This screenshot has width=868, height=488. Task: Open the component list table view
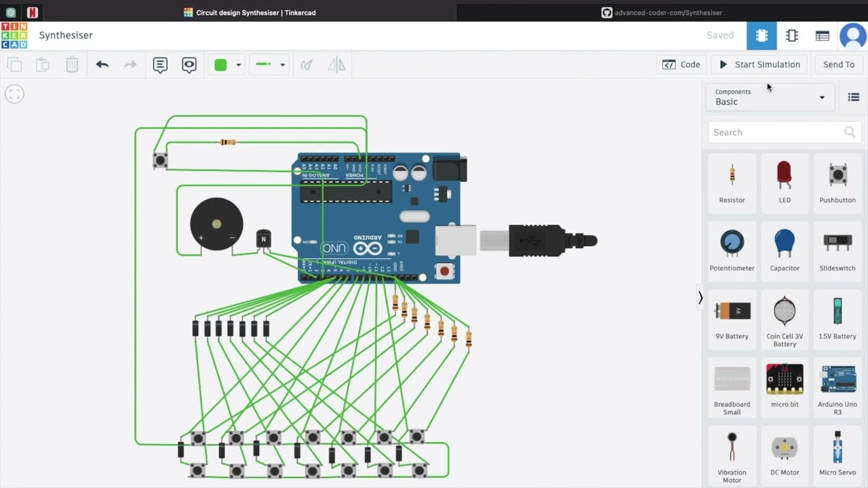(823, 35)
